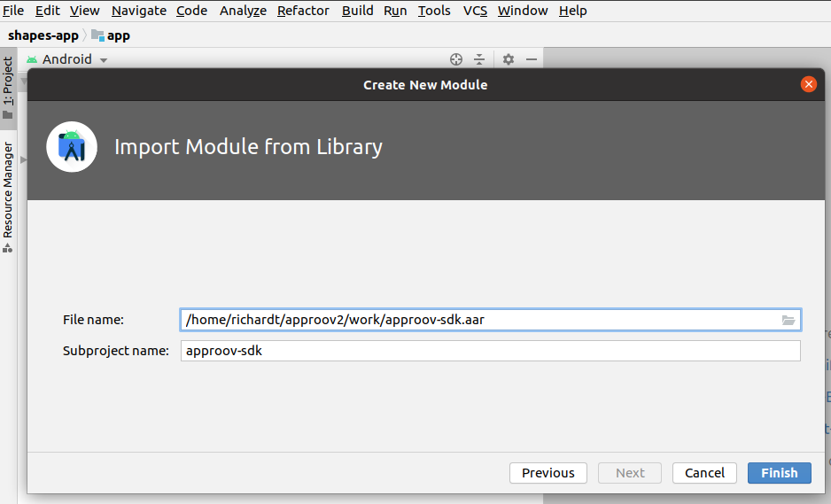This screenshot has height=504, width=831.
Task: Open the Refactor menu
Action: click(303, 11)
